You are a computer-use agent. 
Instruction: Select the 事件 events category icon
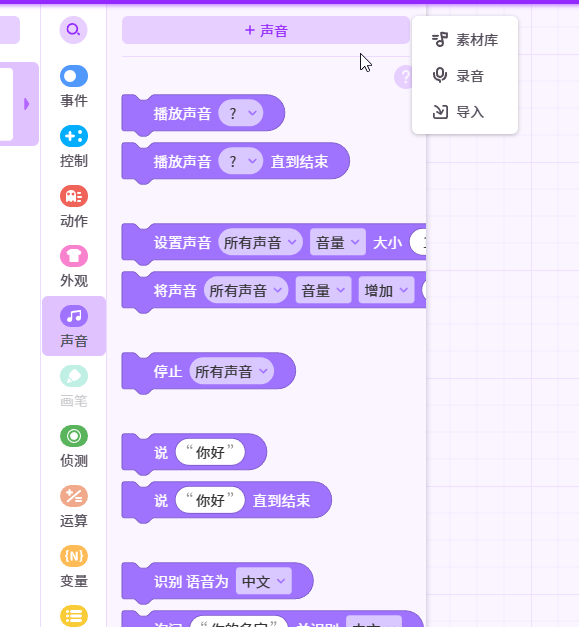74,76
